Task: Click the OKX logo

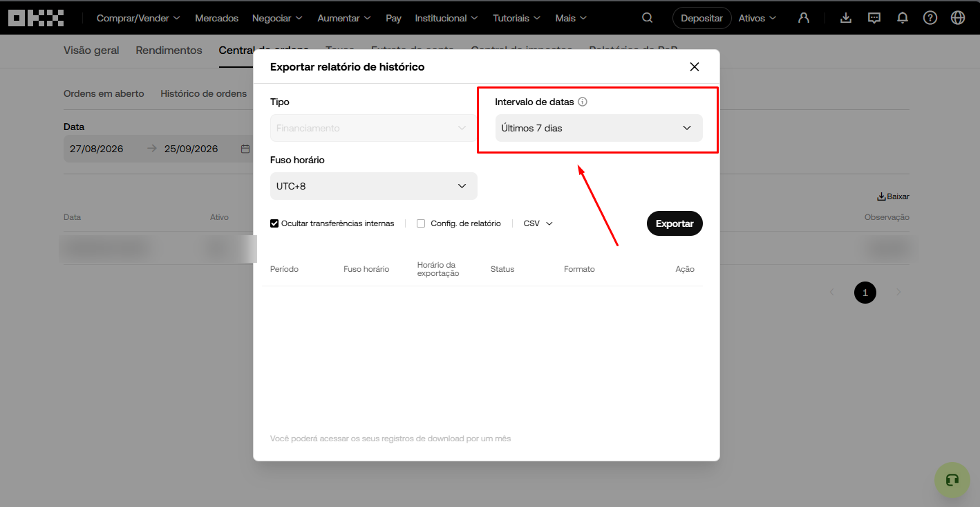Action: (x=36, y=18)
